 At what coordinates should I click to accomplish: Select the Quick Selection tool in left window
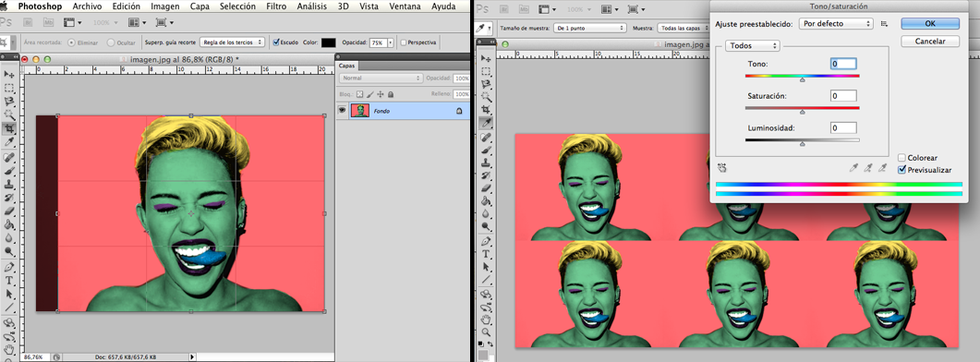pyautogui.click(x=9, y=115)
